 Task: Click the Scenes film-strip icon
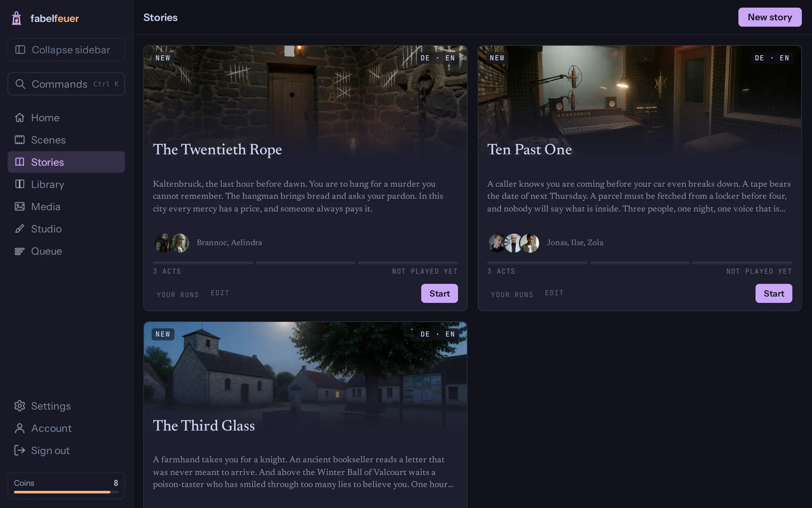point(19,140)
